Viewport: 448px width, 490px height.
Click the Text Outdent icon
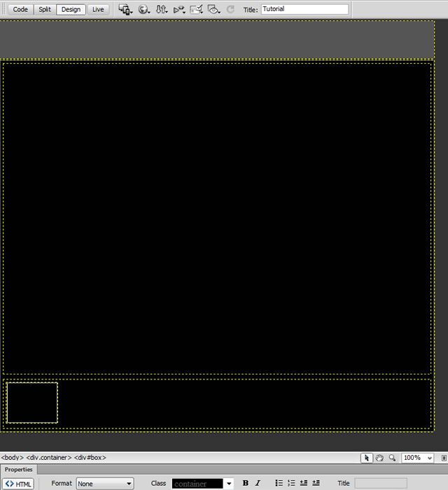[x=304, y=483]
